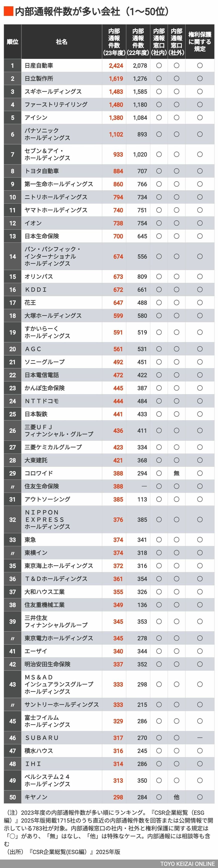
Task: Click the 社名 column header
Action: [x=62, y=42]
